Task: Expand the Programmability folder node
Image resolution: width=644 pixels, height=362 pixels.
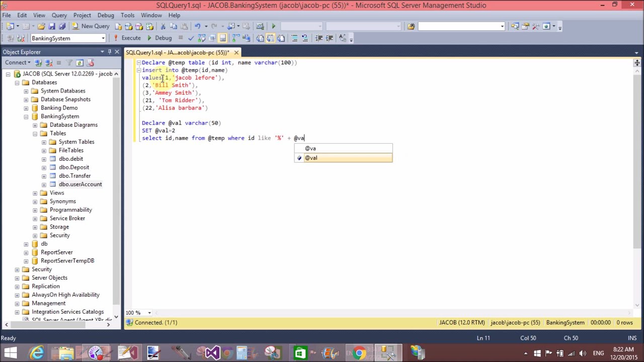Action: 35,210
